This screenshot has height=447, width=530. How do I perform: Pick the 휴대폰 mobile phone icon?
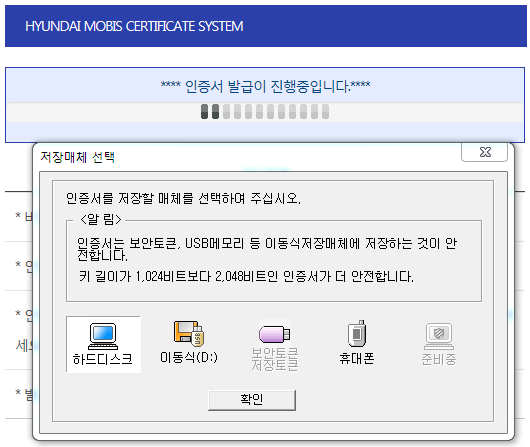point(357,333)
